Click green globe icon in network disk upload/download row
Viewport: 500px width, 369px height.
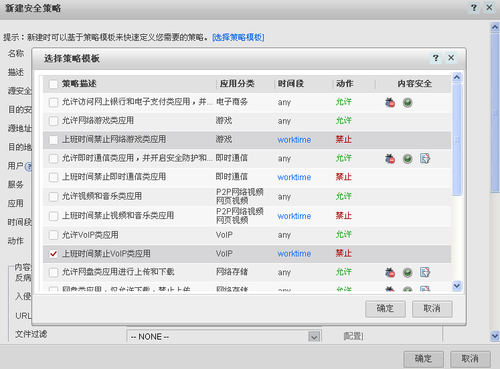pyautogui.click(x=407, y=272)
